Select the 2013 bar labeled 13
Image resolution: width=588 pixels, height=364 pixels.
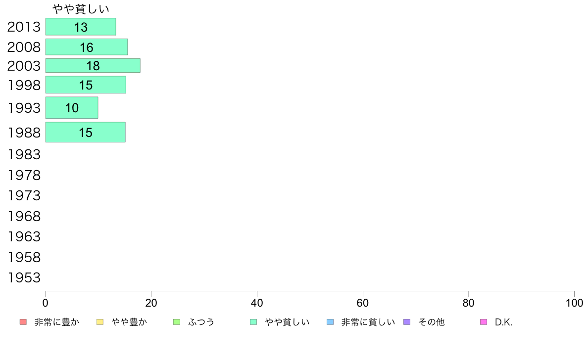[81, 27]
